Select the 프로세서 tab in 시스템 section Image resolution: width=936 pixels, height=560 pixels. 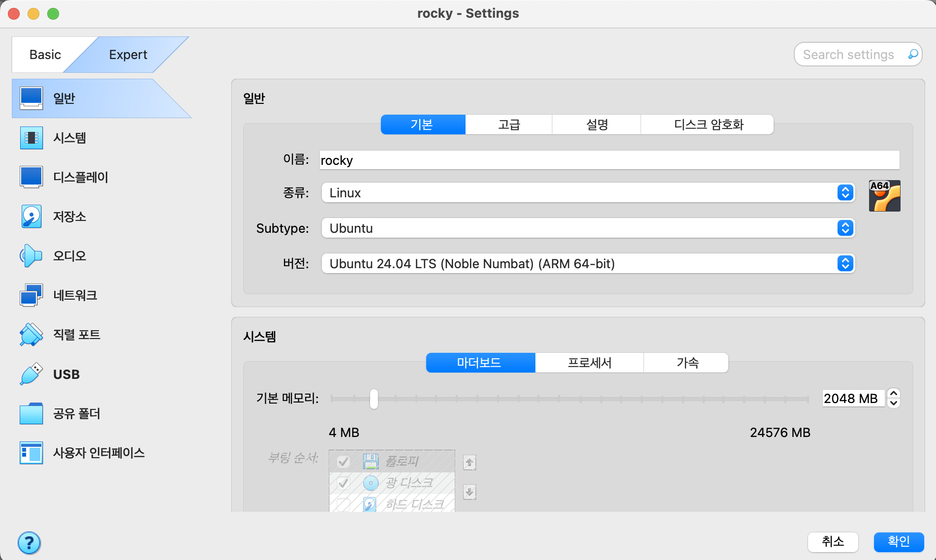click(590, 363)
